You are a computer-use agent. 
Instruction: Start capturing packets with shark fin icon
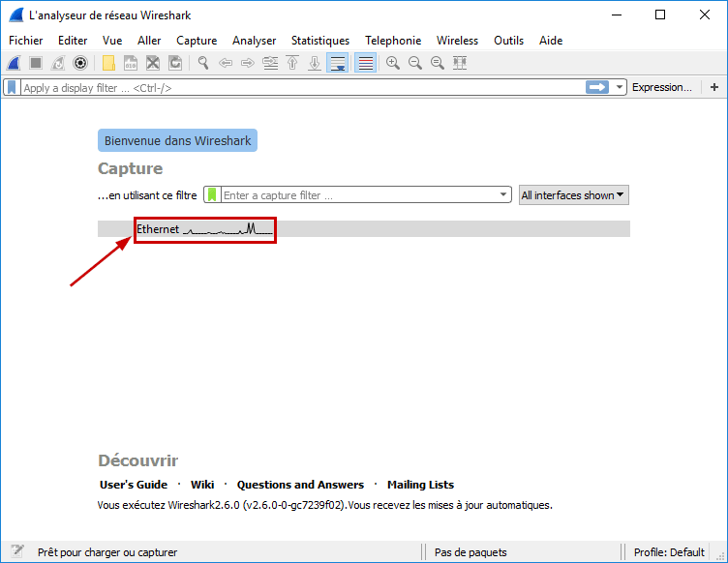click(14, 63)
